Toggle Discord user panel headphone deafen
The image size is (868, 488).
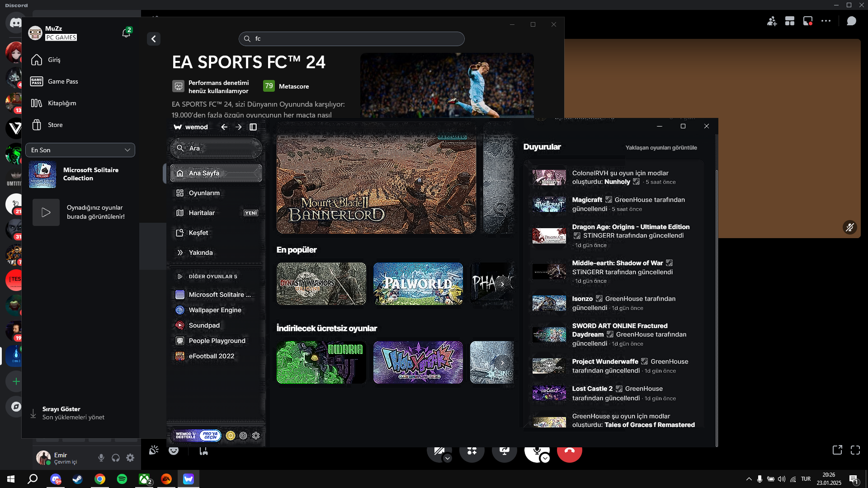pos(116,458)
